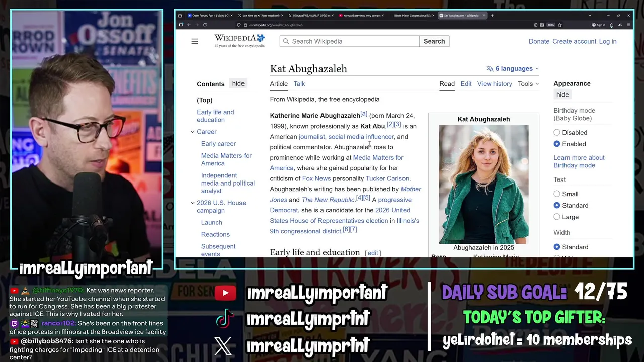The height and width of the screenshot is (362, 644).
Task: Switch to the Talk tab
Action: [x=299, y=84]
